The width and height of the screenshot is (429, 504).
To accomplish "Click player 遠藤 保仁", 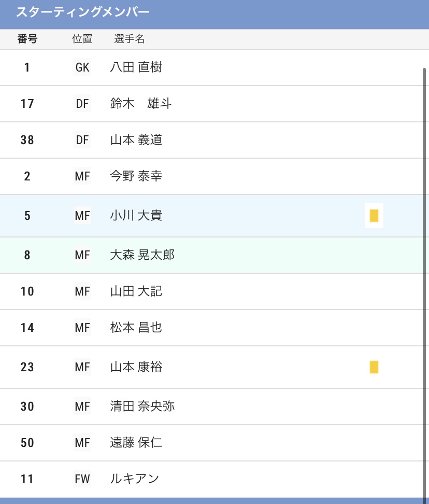I will coord(136,443).
